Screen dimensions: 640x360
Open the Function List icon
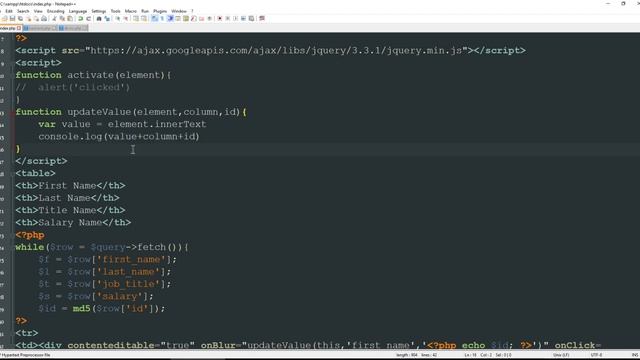(193, 18)
